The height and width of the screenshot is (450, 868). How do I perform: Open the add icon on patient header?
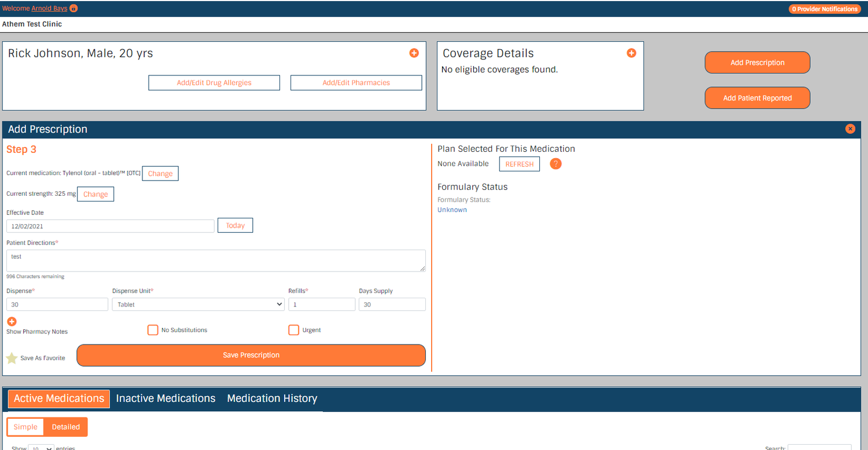(414, 53)
